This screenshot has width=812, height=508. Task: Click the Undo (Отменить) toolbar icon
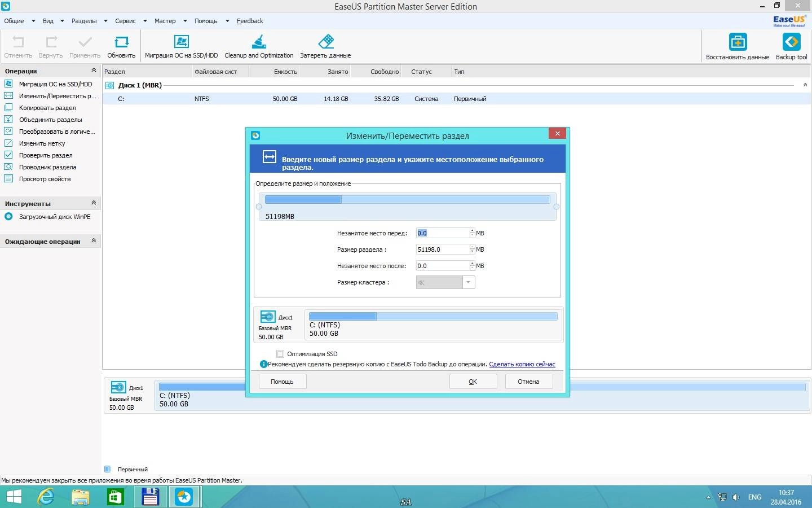coord(18,42)
